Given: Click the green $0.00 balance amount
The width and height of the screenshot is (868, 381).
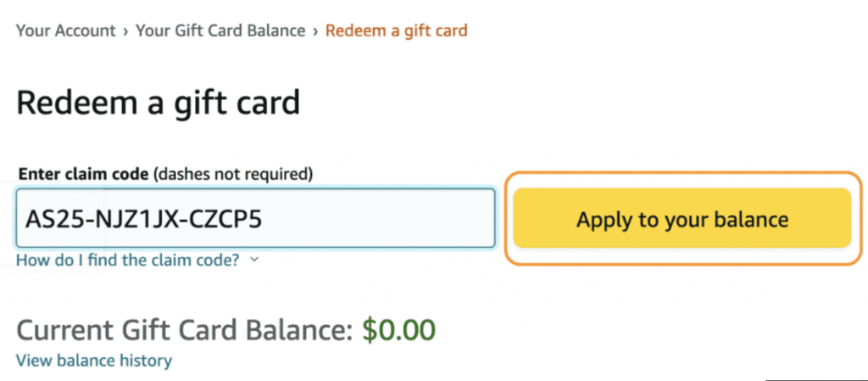Looking at the screenshot, I should tap(398, 329).
